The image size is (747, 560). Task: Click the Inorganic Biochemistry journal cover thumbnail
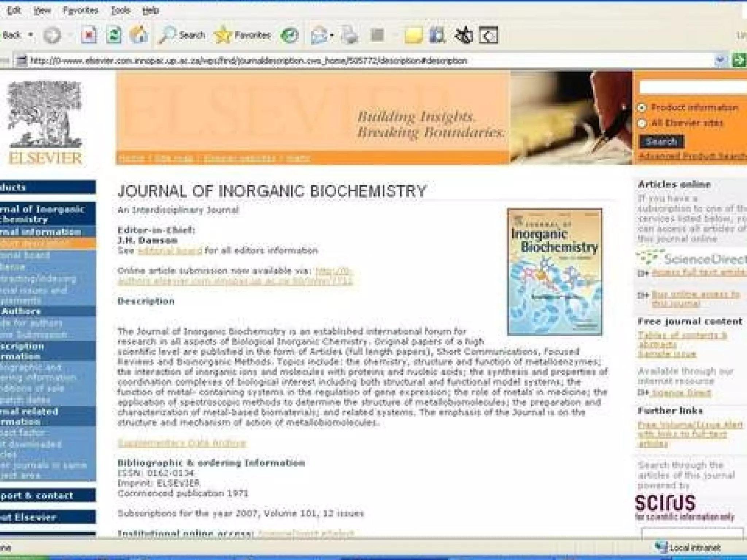point(554,272)
